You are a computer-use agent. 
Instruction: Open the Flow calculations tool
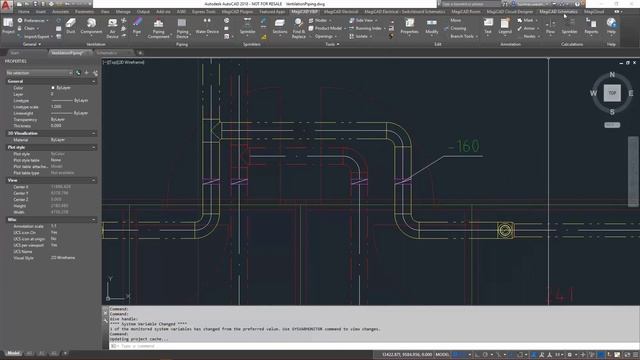click(x=550, y=26)
